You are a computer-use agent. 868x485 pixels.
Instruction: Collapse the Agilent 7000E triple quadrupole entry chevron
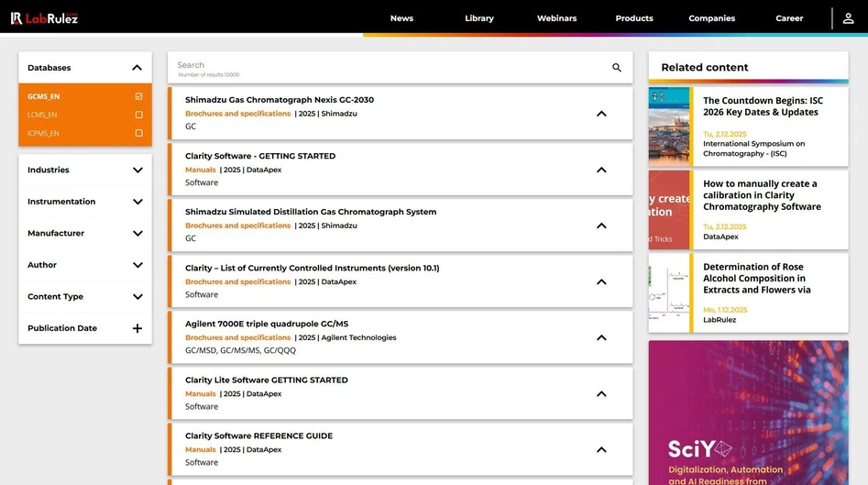(601, 337)
